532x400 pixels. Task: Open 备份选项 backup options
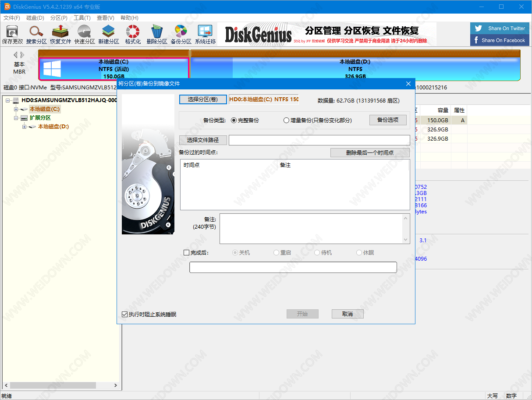click(388, 120)
